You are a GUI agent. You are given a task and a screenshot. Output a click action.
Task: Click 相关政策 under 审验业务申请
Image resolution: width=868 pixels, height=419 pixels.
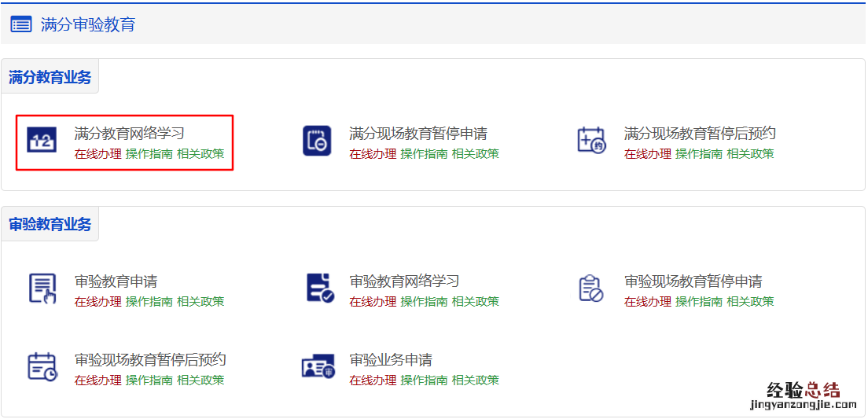476,380
